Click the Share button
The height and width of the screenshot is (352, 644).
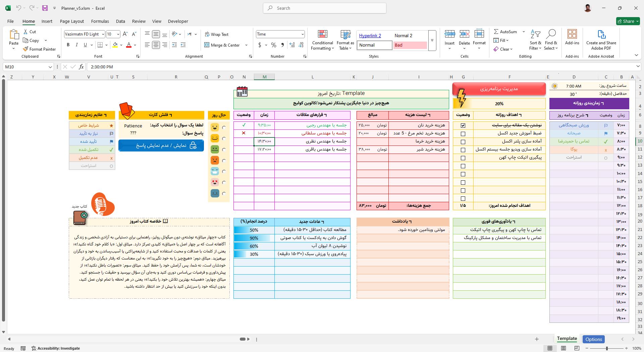click(x=626, y=21)
